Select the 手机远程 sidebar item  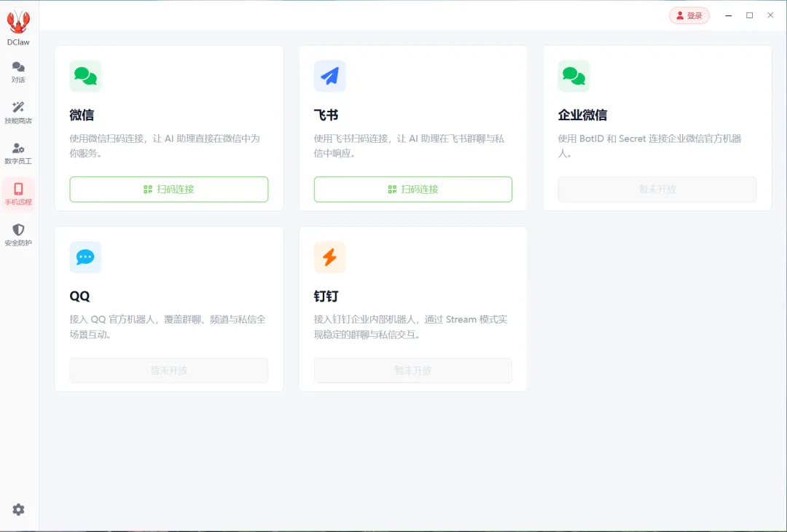pyautogui.click(x=18, y=195)
